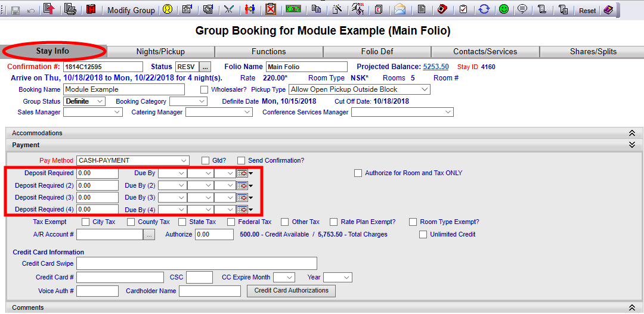The height and width of the screenshot is (314, 644).
Task: Click the document with red up-arrow icon
Action: [49, 10]
